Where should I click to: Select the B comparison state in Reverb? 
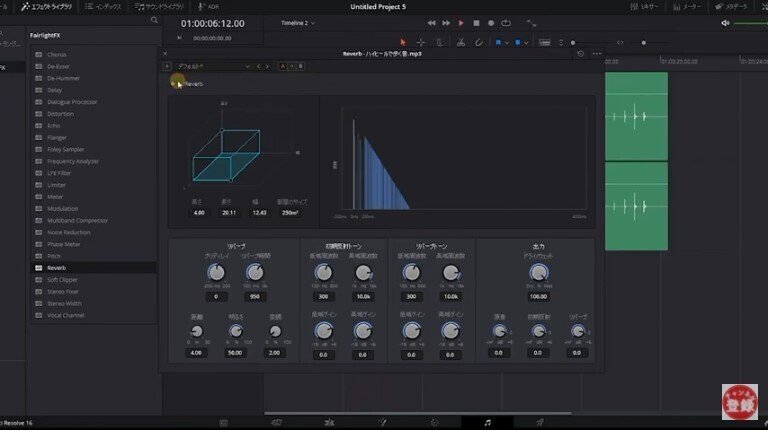300,66
